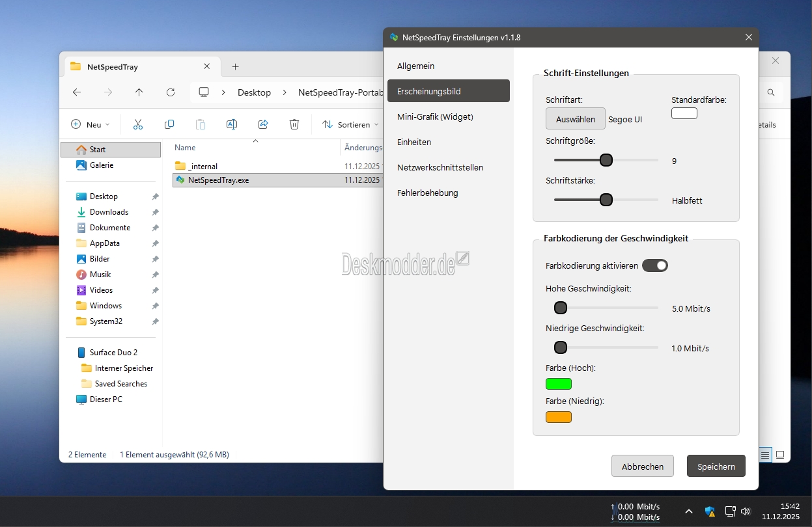Click the Share icon in Explorer toolbar
Image resolution: width=812 pixels, height=527 pixels.
tap(263, 124)
